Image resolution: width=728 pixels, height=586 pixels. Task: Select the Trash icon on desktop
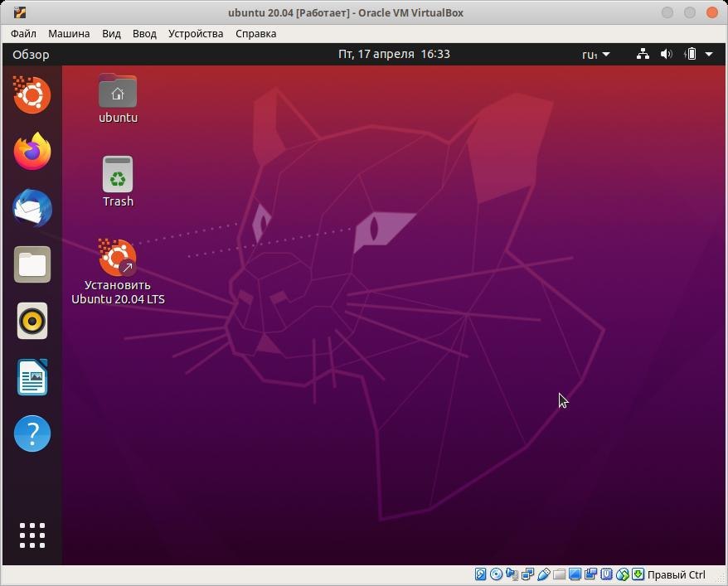(x=118, y=174)
